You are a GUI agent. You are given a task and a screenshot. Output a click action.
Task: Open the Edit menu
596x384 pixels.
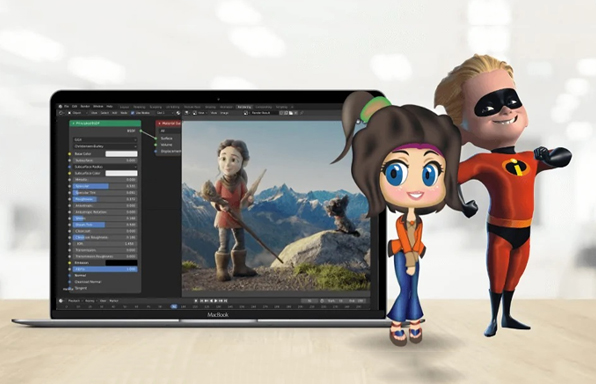coord(75,107)
